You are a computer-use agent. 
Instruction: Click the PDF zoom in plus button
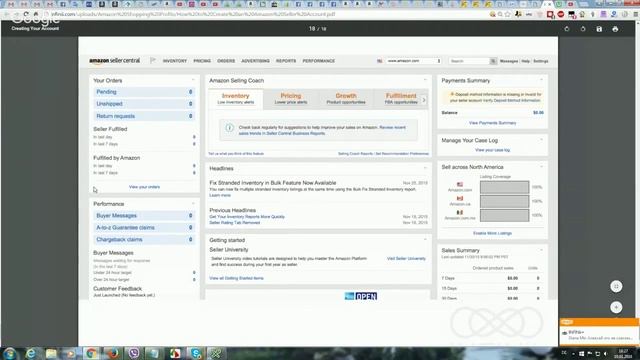[x=616, y=307]
